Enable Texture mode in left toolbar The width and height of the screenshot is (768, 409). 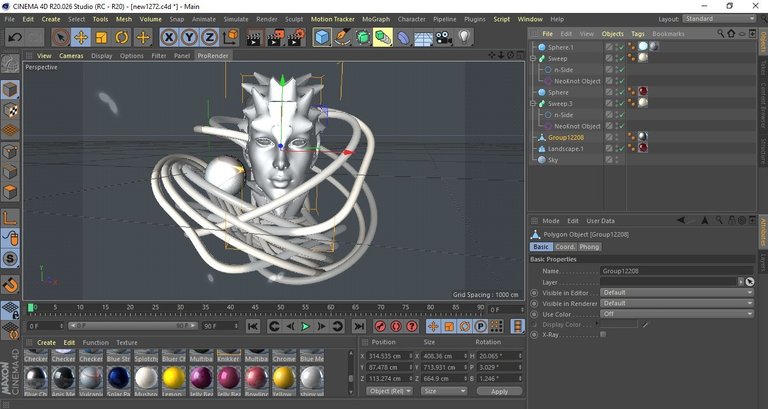coord(10,111)
